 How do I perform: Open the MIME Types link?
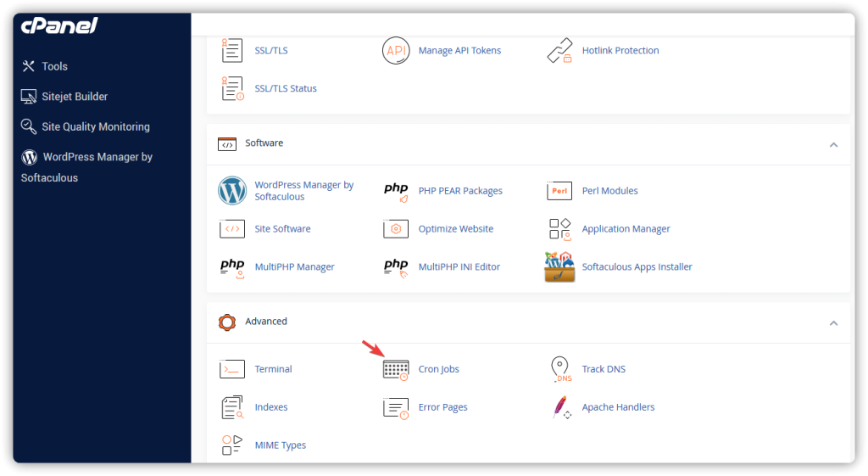click(x=281, y=445)
